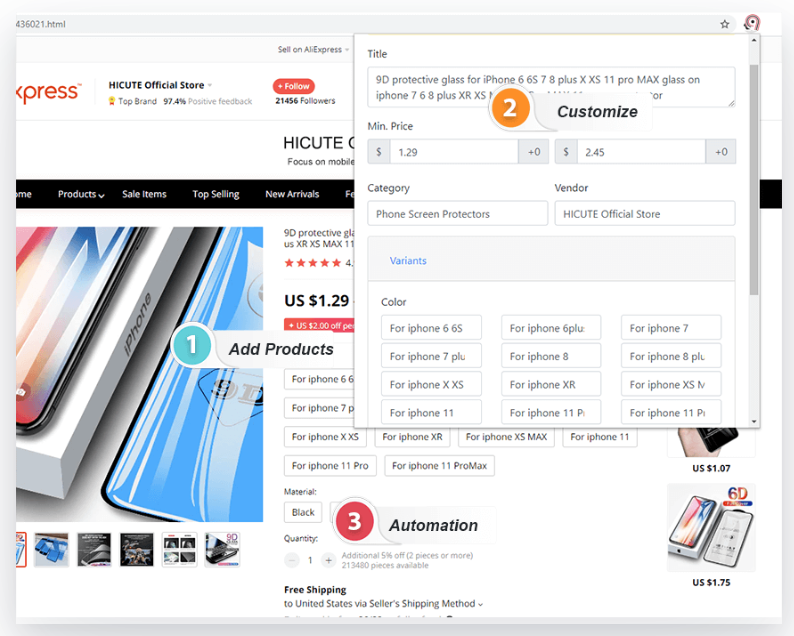View the fourth dark product thumbnail
This screenshot has width=794, height=636.
tap(137, 549)
